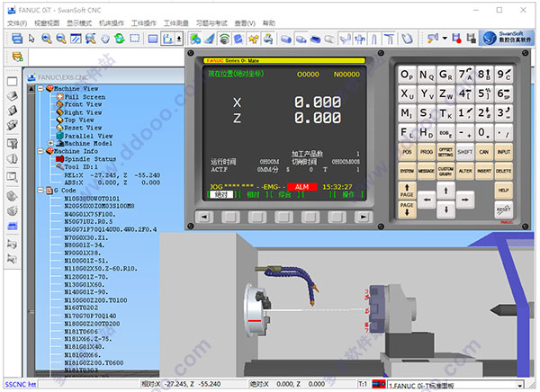Collapse the G Code tree node
Viewport: 540px width, 392px height.
point(40,191)
